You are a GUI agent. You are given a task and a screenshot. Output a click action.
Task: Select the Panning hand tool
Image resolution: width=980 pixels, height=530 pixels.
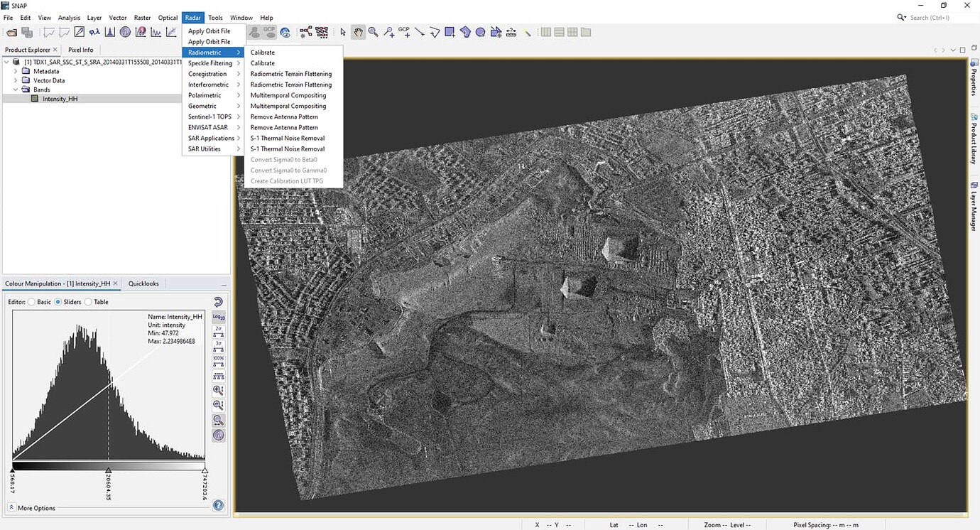358,32
